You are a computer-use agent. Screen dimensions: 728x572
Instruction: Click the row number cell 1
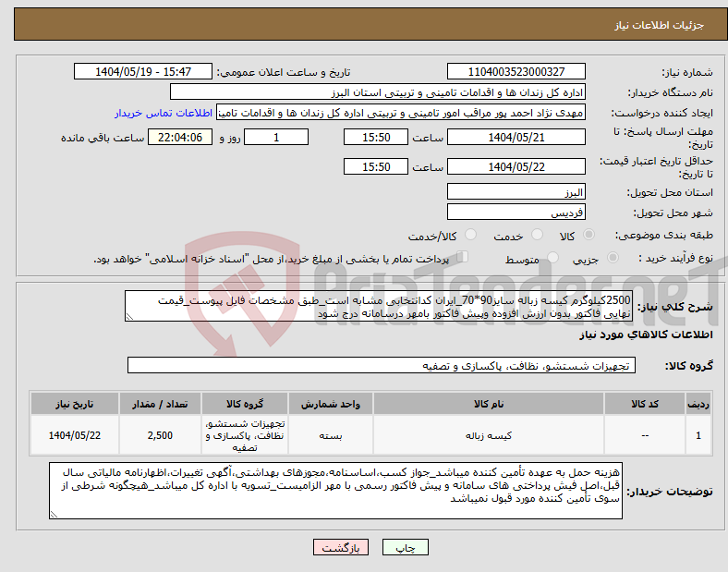[698, 435]
